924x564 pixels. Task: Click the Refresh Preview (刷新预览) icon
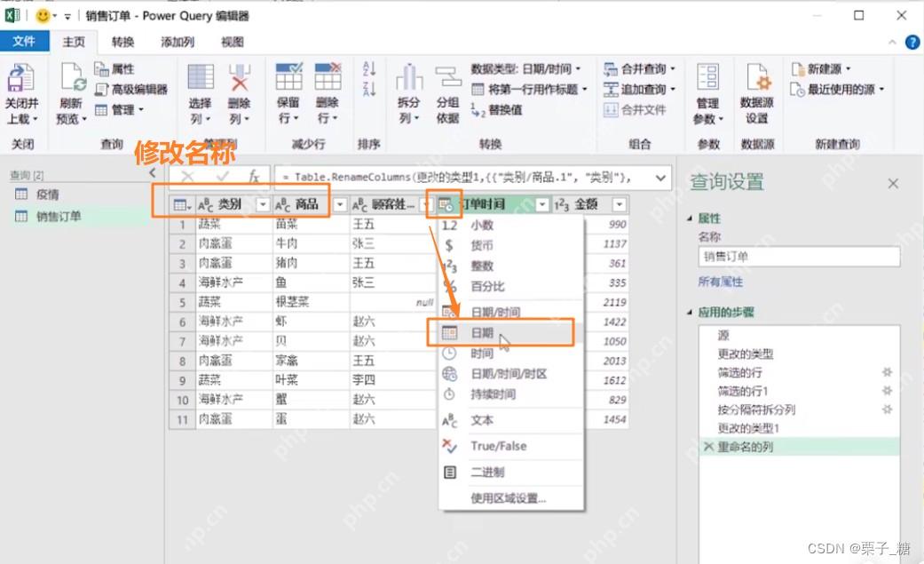coord(73,78)
